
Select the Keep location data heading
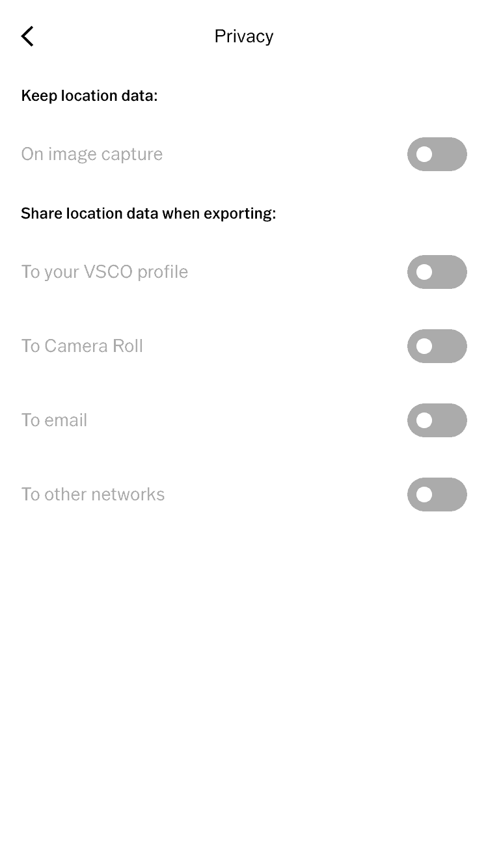[x=89, y=96]
